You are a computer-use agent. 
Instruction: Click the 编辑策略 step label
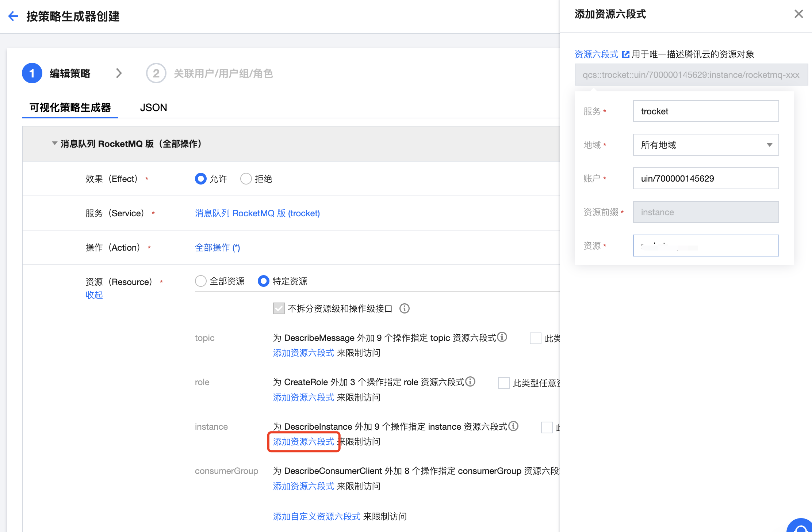point(70,73)
